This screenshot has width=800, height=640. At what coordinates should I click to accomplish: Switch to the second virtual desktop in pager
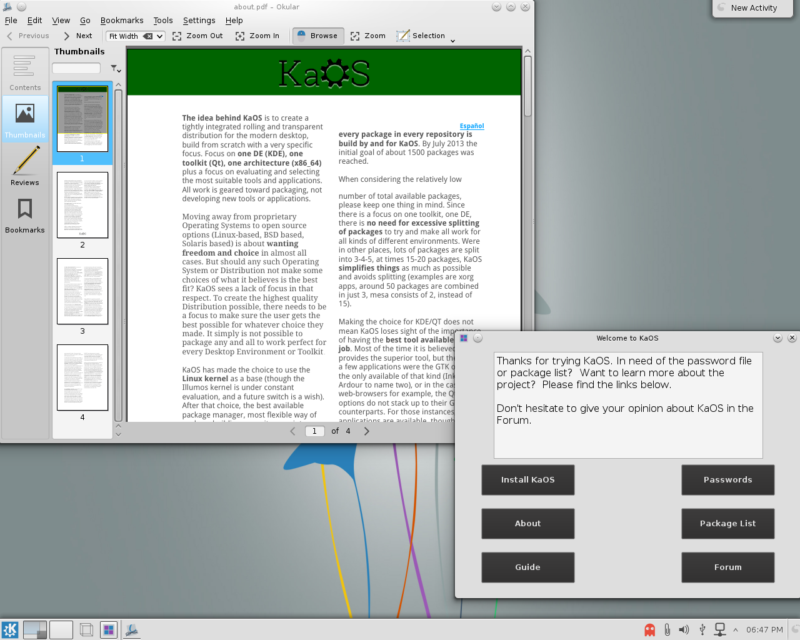pyautogui.click(x=61, y=630)
